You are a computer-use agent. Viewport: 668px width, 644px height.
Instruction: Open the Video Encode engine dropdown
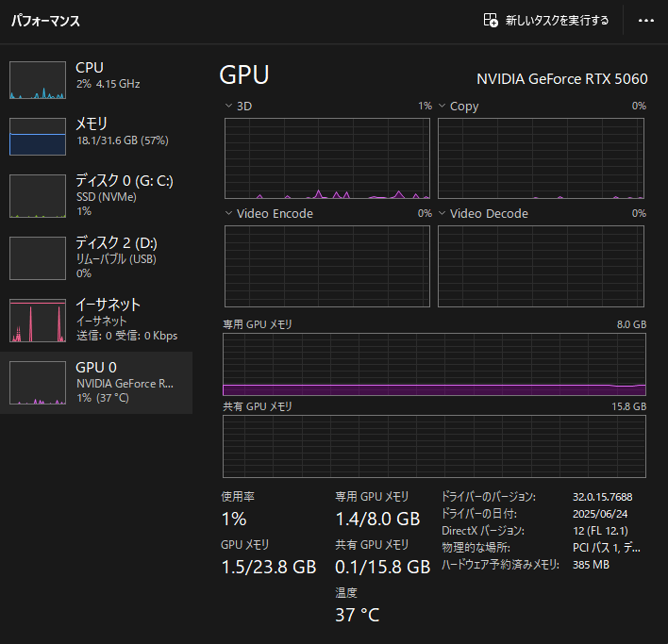228,214
